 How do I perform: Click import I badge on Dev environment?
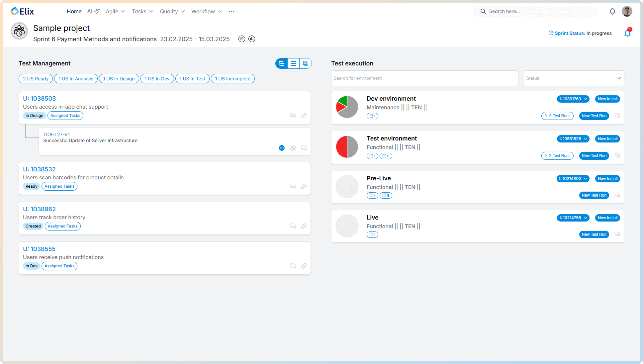(x=372, y=116)
